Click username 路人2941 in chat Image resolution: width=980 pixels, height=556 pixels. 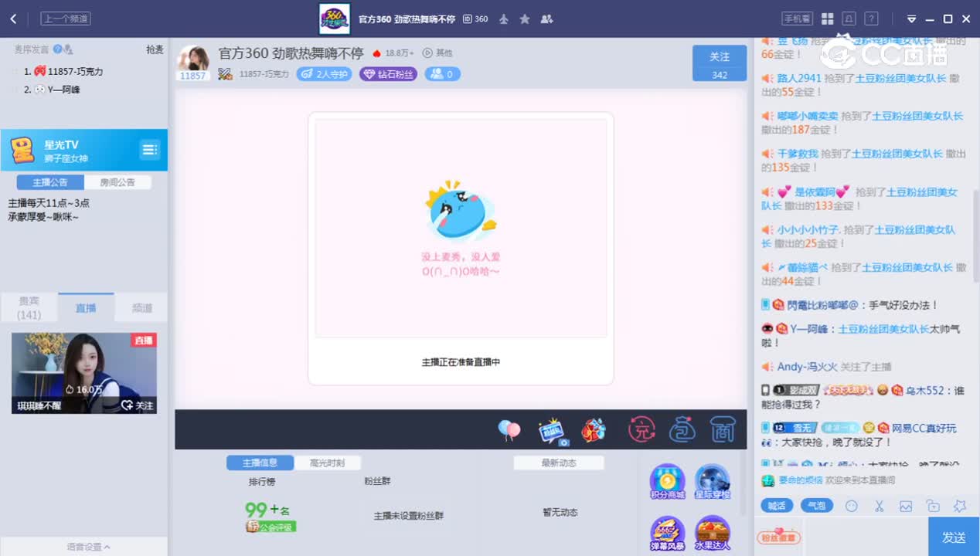pyautogui.click(x=799, y=78)
